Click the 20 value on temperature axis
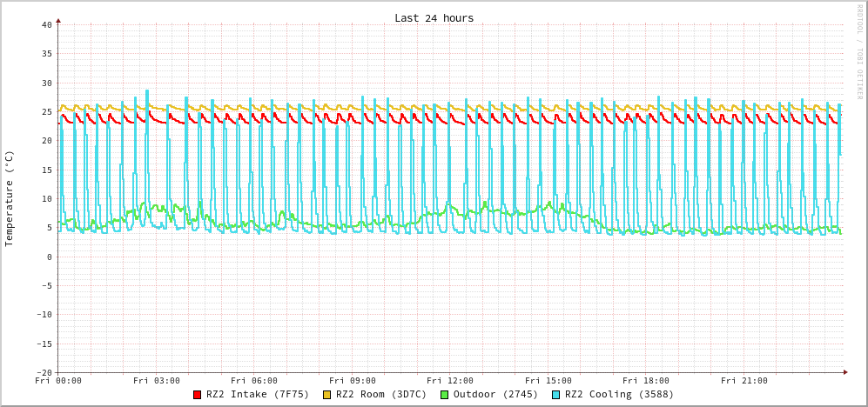Screen dimensions: 868x407 click(x=46, y=141)
